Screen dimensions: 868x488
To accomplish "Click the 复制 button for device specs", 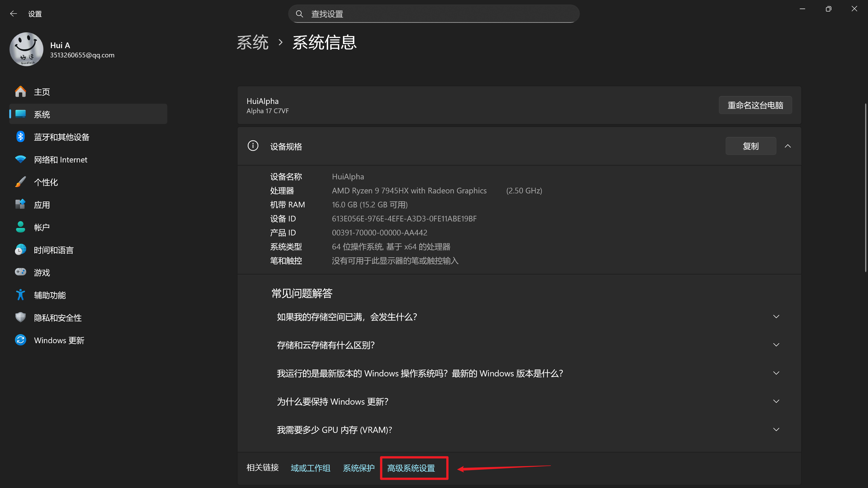I will click(751, 146).
